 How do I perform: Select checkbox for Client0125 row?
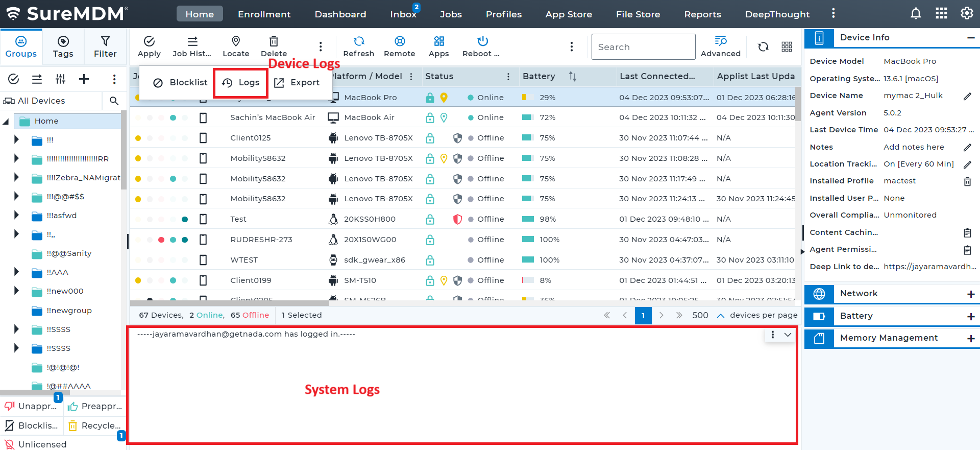203,138
